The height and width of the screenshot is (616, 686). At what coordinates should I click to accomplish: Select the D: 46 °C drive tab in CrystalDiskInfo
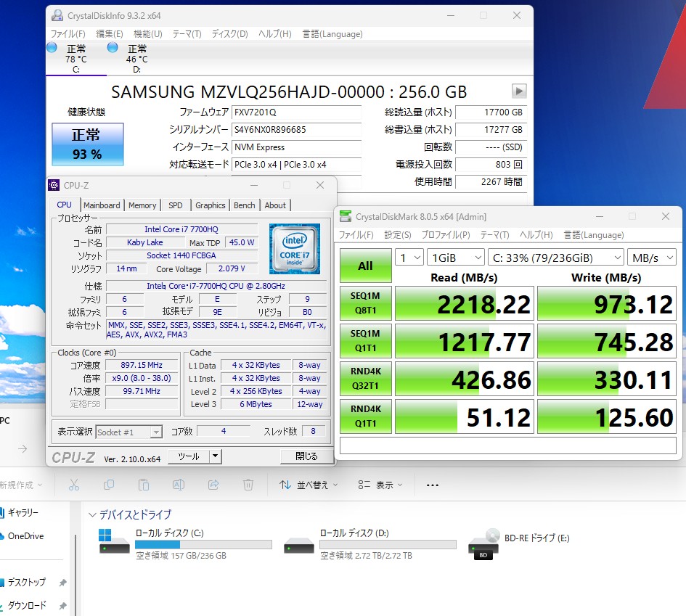tap(136, 59)
